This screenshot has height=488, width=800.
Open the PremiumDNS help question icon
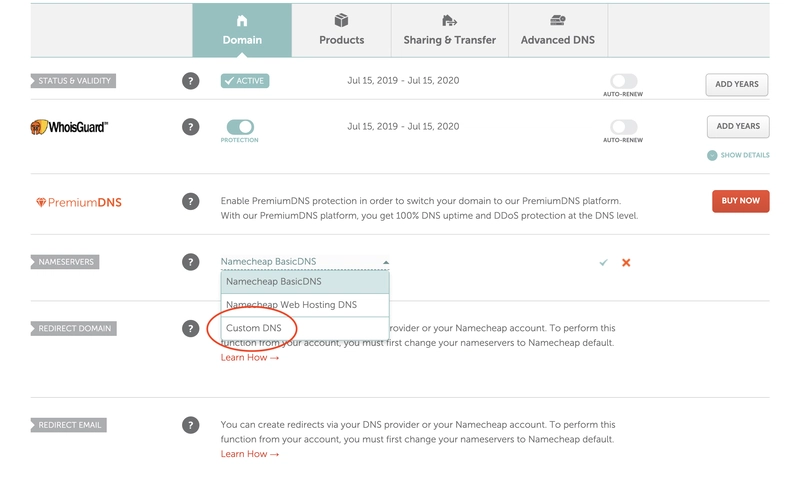point(190,201)
